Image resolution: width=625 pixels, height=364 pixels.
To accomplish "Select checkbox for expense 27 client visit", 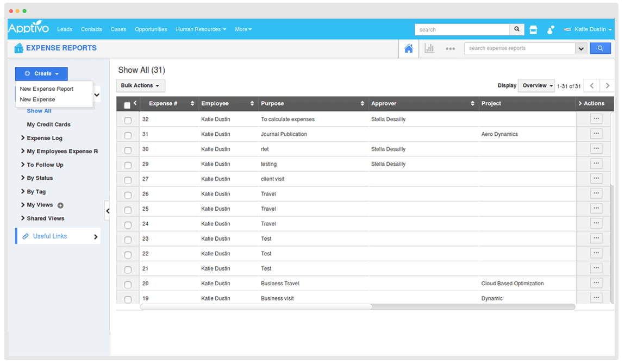I will coord(128,180).
